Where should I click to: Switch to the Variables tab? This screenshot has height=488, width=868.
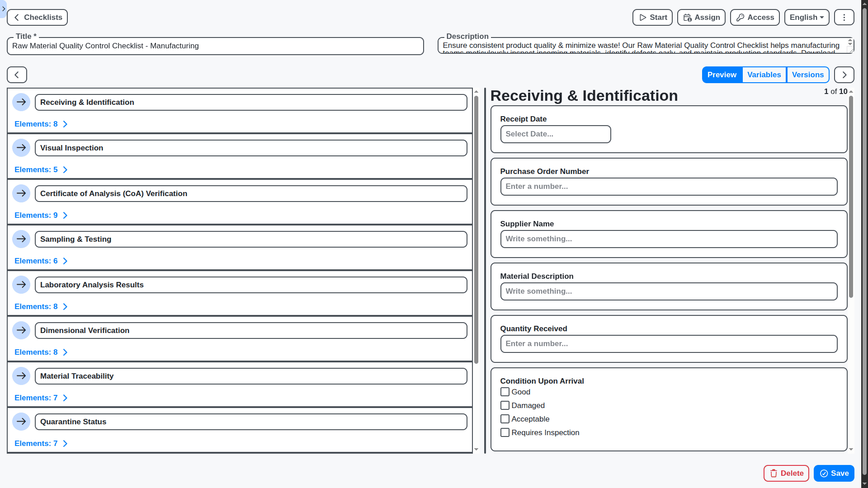[x=764, y=75]
